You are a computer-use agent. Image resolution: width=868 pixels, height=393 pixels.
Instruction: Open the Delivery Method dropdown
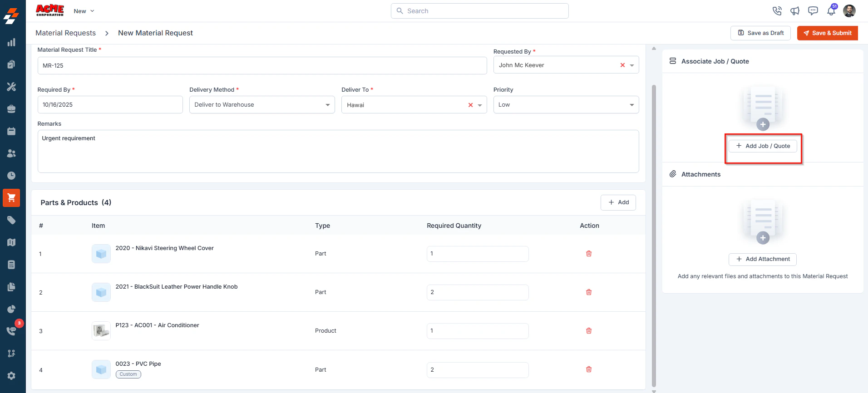pos(262,105)
